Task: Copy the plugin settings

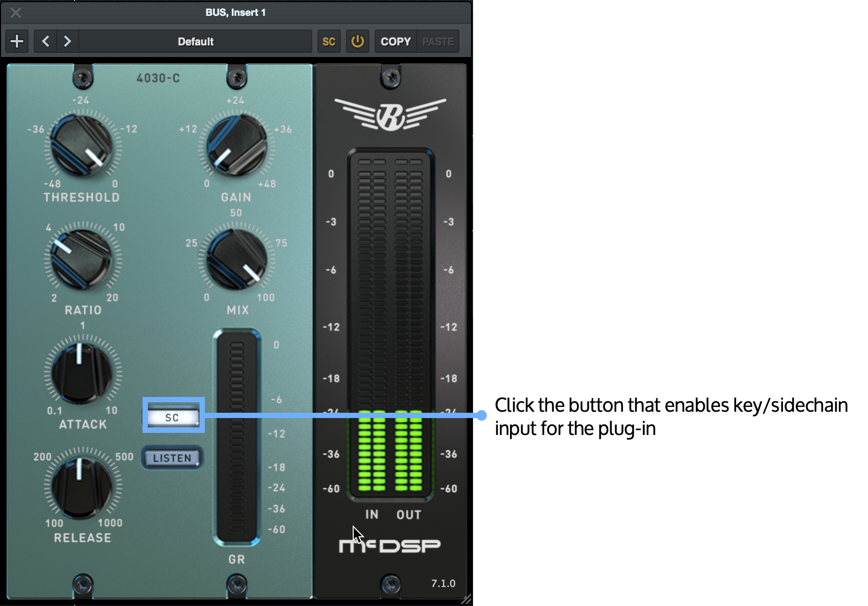Action: (395, 41)
